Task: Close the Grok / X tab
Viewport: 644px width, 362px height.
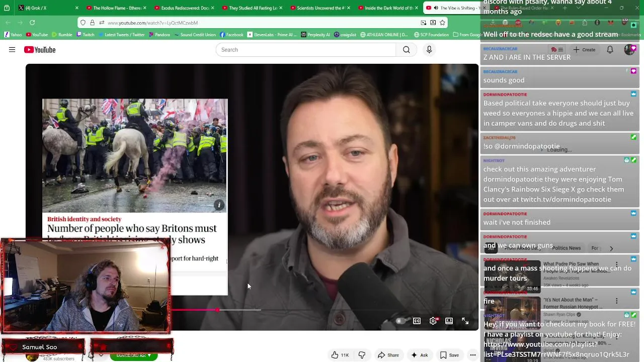Action: click(76, 8)
